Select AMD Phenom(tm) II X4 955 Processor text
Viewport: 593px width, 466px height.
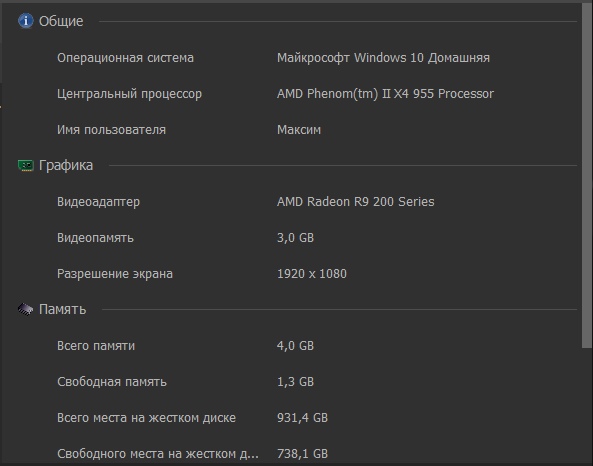pyautogui.click(x=385, y=94)
